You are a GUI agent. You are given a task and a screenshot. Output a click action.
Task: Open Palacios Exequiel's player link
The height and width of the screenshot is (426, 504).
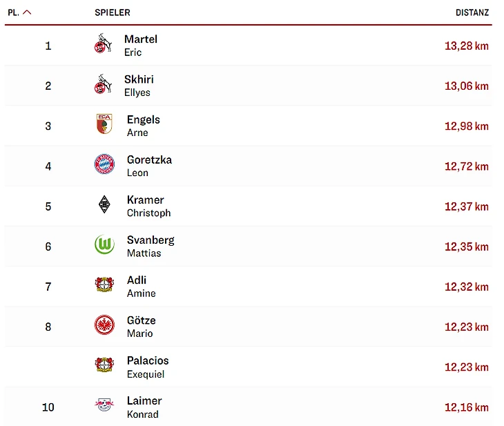(147, 367)
